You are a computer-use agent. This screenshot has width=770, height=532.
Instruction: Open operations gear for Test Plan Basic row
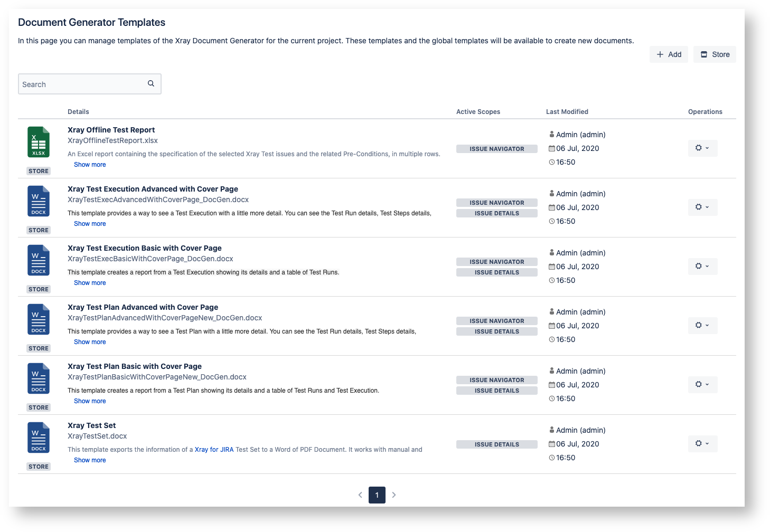[x=702, y=385]
